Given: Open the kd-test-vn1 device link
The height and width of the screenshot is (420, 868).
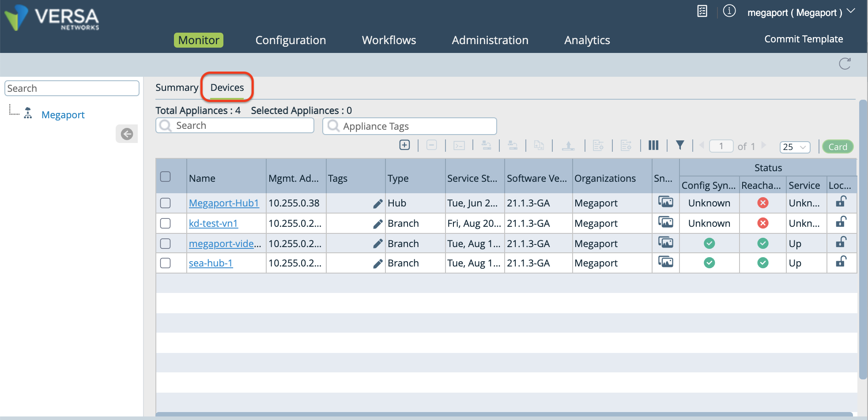Looking at the screenshot, I should [x=213, y=223].
